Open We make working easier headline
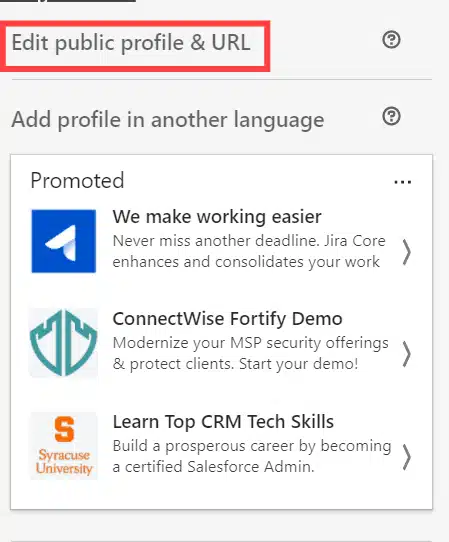 tap(217, 217)
